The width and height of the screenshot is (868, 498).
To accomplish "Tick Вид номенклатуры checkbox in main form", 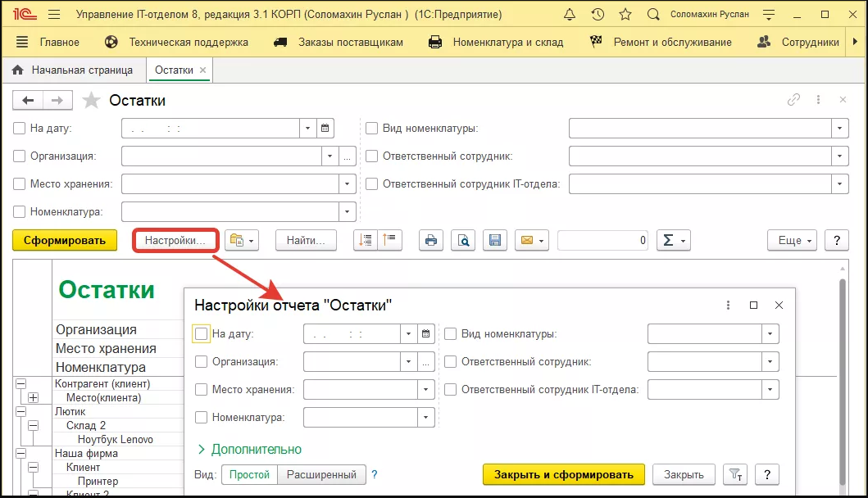I will [371, 128].
